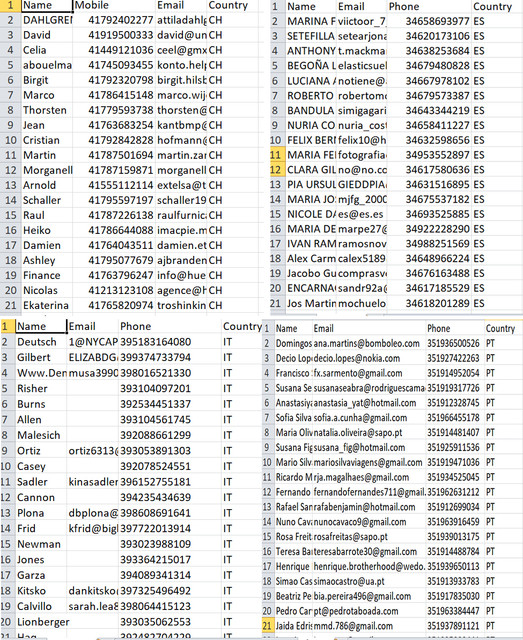Select the Name header cell in CH sheet
This screenshot has width=523, height=640.
47,5
